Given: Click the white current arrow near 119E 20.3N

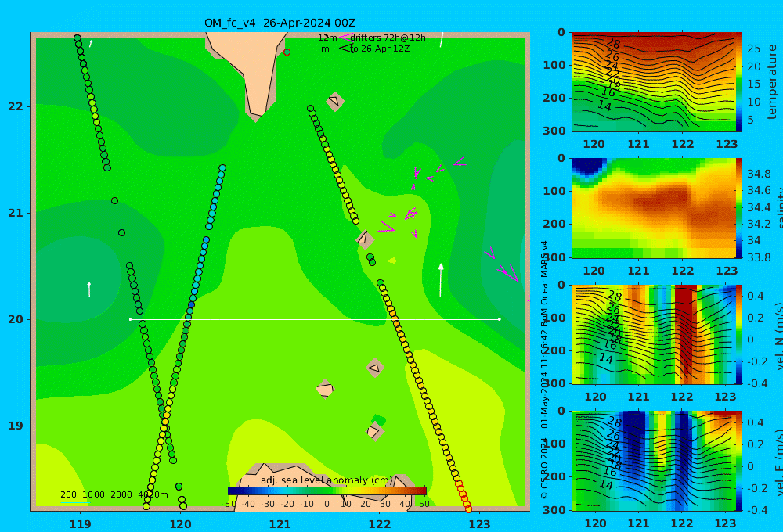Looking at the screenshot, I should 89,289.
